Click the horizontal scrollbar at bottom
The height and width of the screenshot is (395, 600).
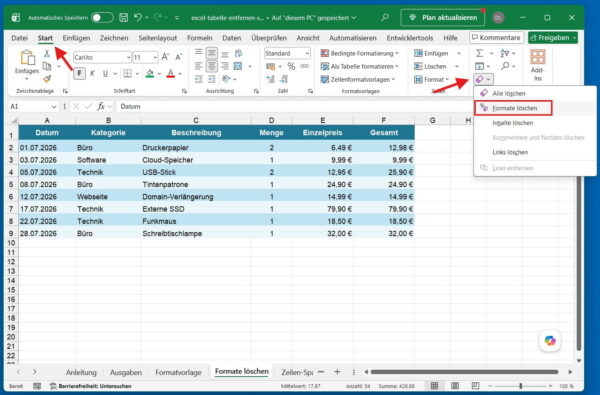point(464,372)
